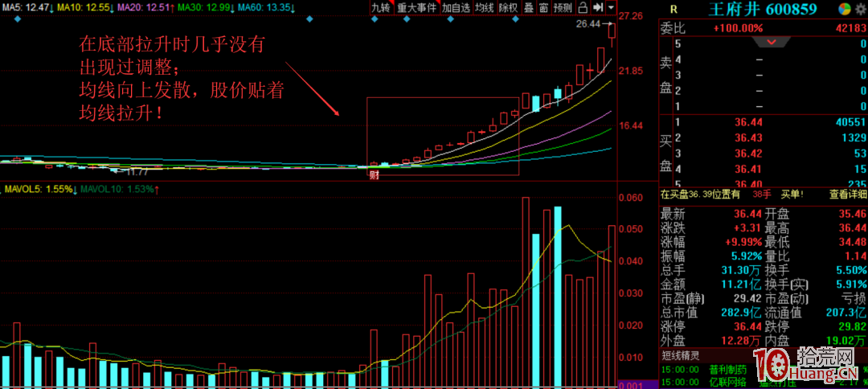Click the 九转 toolbar button
The width and height of the screenshot is (868, 389).
click(381, 7)
